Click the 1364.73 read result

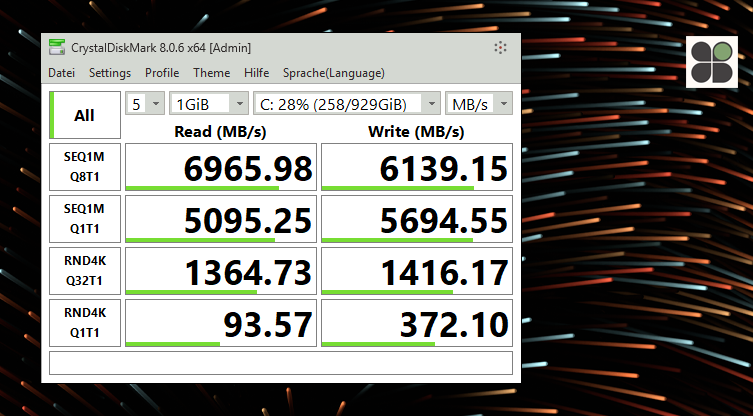[221, 270]
